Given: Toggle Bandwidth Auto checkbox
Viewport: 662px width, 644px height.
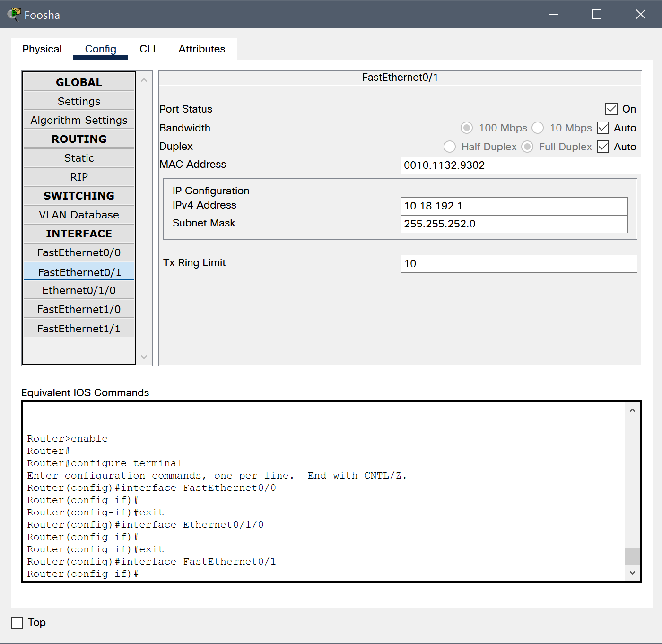Looking at the screenshot, I should pyautogui.click(x=603, y=128).
